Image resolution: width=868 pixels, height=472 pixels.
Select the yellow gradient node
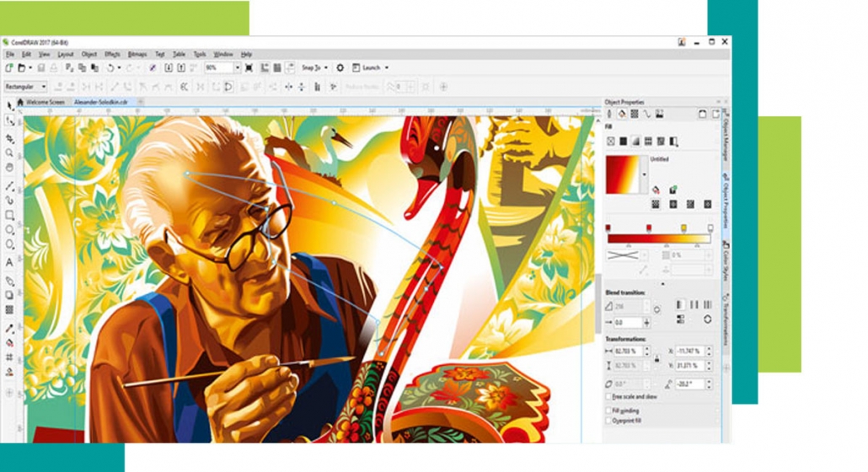683,228
